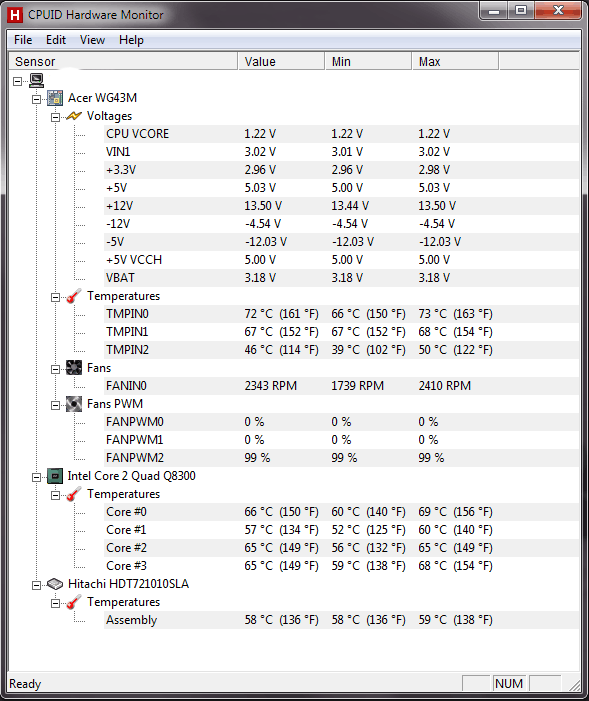This screenshot has width=589, height=701.
Task: Select the FANIN0 fan row
Action: pyautogui.click(x=342, y=386)
